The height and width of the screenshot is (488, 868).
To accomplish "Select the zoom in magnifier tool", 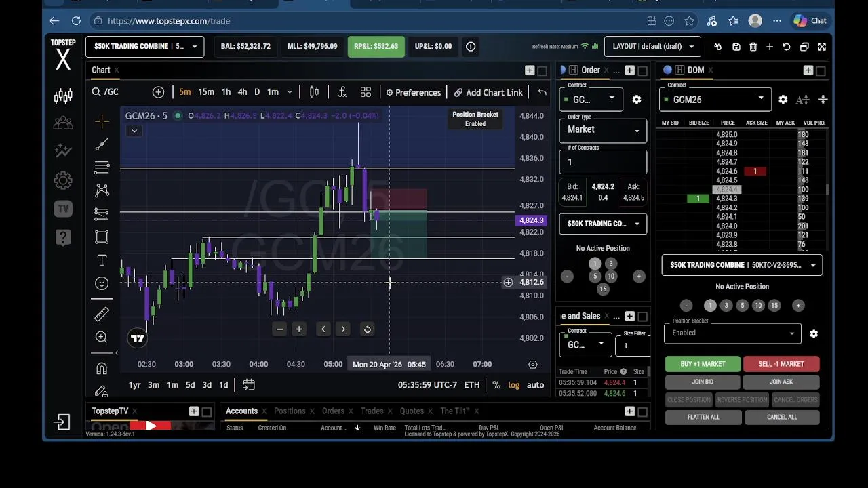I will coord(102,337).
